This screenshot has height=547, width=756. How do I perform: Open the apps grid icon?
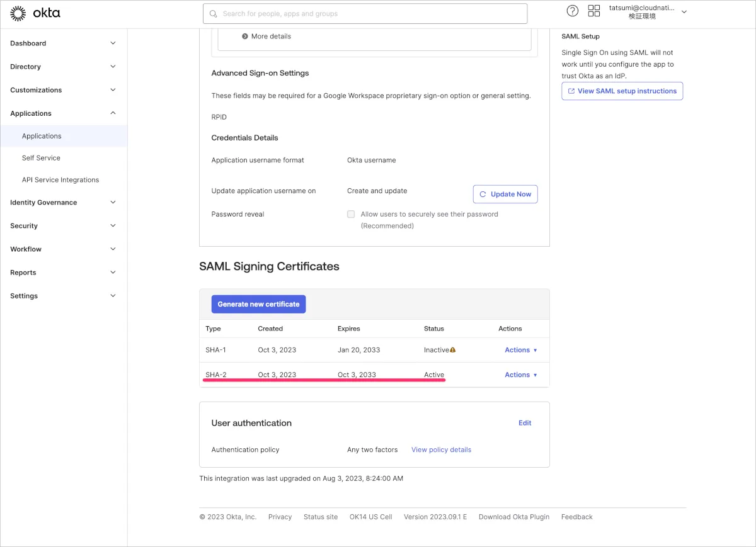[x=593, y=11]
